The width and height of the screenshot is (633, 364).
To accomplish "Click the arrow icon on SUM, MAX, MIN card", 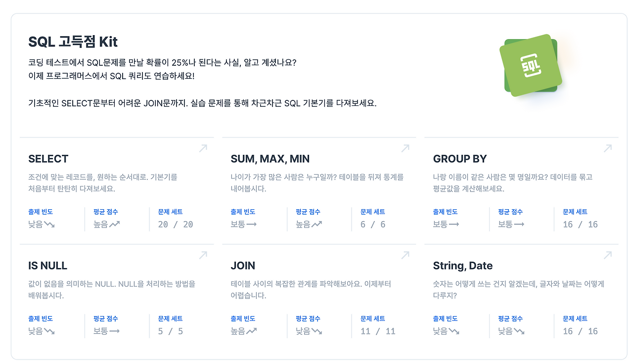I will coord(405,148).
